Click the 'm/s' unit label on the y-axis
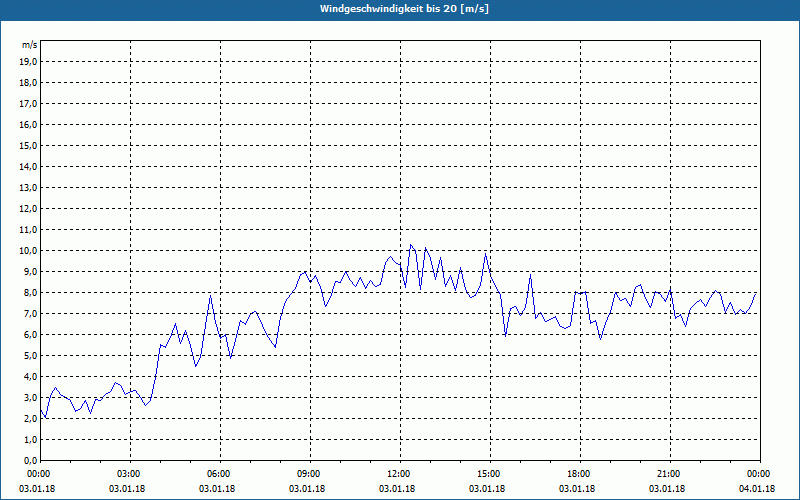The width and height of the screenshot is (800, 500). [x=29, y=45]
